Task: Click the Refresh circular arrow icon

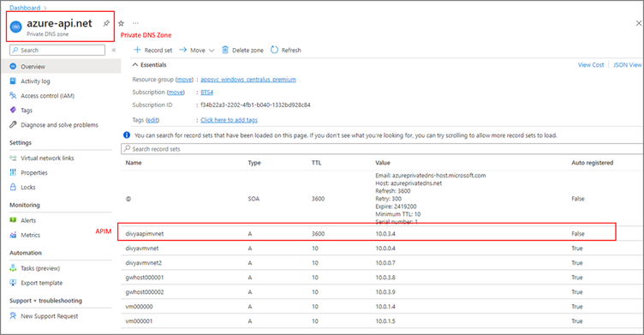Action: (274, 50)
